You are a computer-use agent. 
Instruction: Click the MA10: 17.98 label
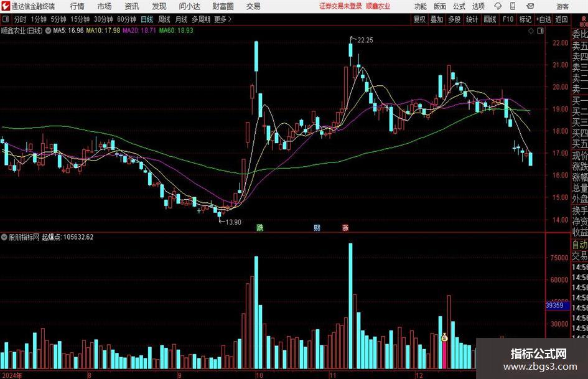(x=103, y=30)
